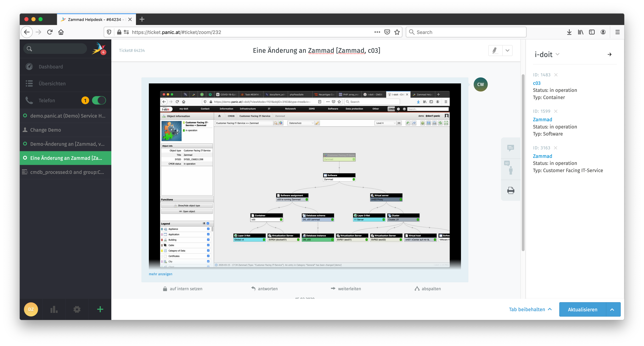
Task: Open the ticket highlighter tool
Action: (495, 51)
